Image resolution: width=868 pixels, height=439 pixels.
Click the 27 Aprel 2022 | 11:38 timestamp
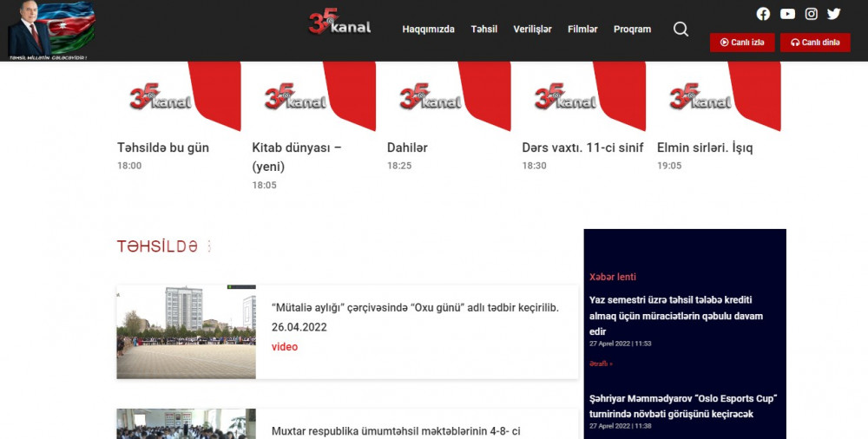click(620, 426)
